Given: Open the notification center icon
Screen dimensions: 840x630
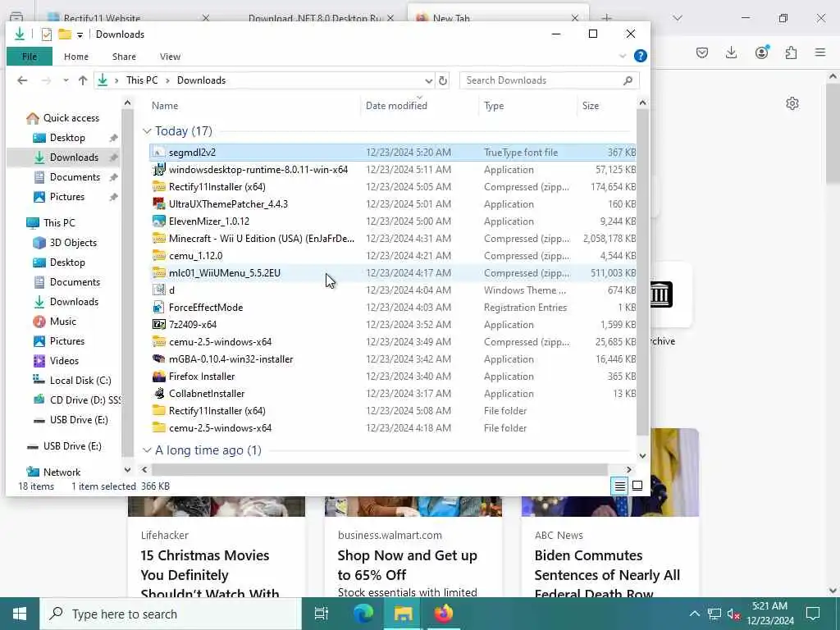Looking at the screenshot, I should click(813, 614).
